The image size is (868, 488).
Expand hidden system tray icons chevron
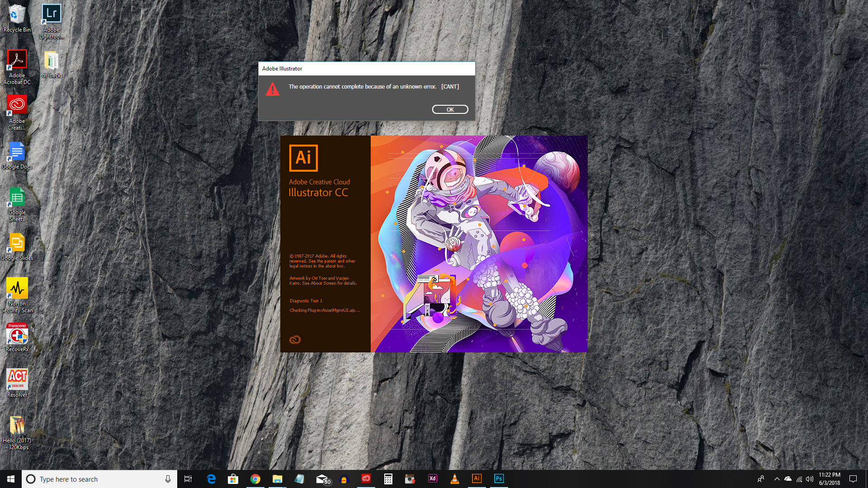click(x=777, y=479)
